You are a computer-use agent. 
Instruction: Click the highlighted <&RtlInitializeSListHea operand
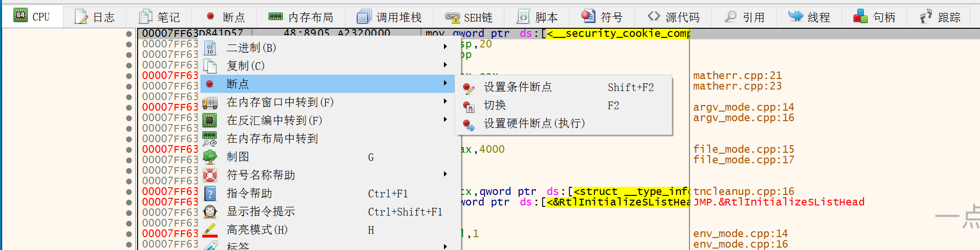618,202
